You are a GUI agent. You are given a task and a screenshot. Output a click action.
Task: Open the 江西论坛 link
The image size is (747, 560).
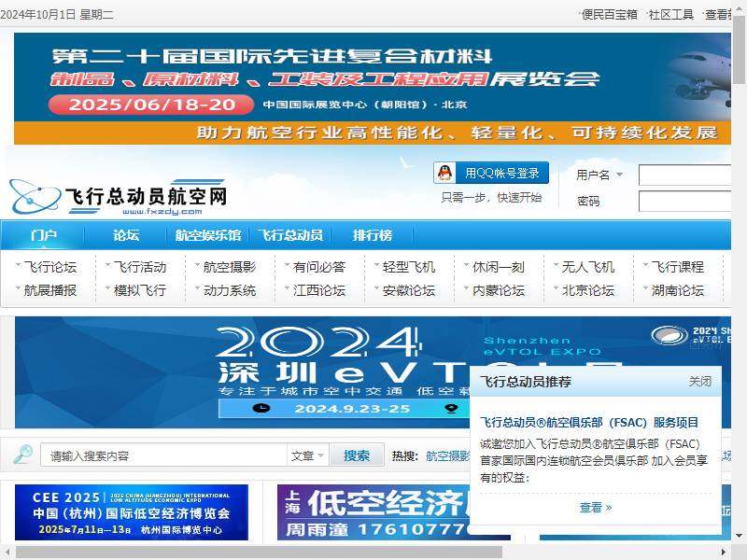[319, 290]
